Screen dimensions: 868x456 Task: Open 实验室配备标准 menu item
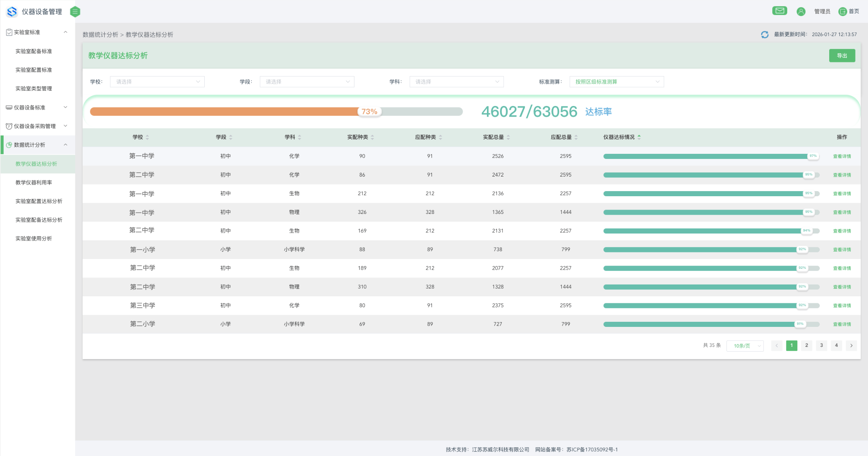tap(34, 51)
